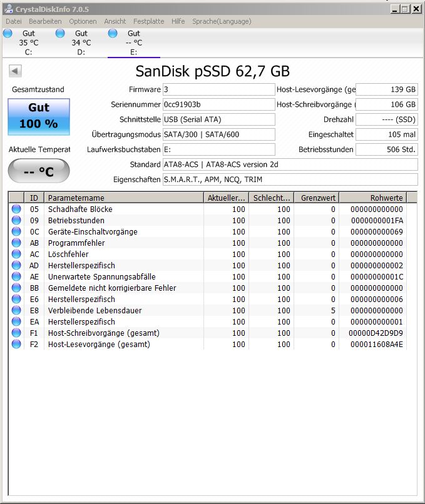Click the Grenzwert column header
Viewport: 425px width, 504px height.
click(x=317, y=198)
